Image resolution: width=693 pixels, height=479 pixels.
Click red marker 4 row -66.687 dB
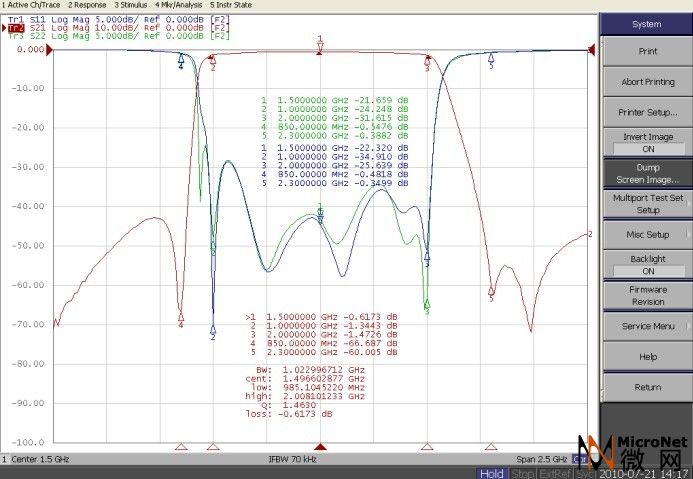[x=324, y=343]
